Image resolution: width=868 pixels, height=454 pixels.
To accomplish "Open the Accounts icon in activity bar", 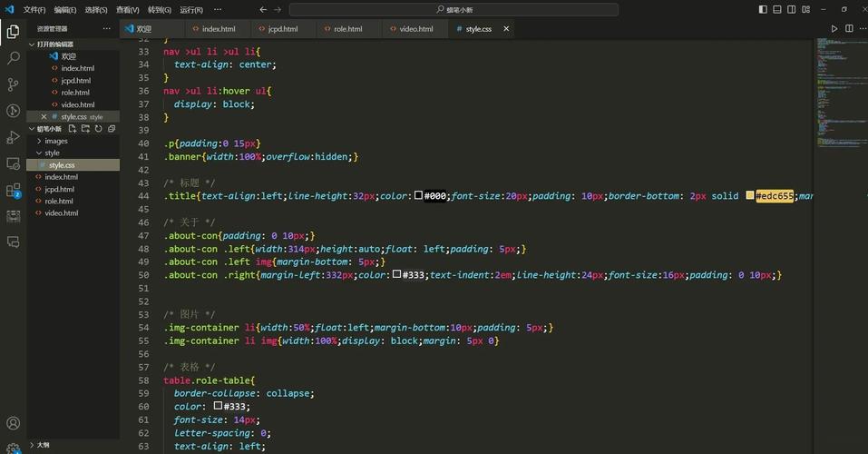I will [x=13, y=423].
